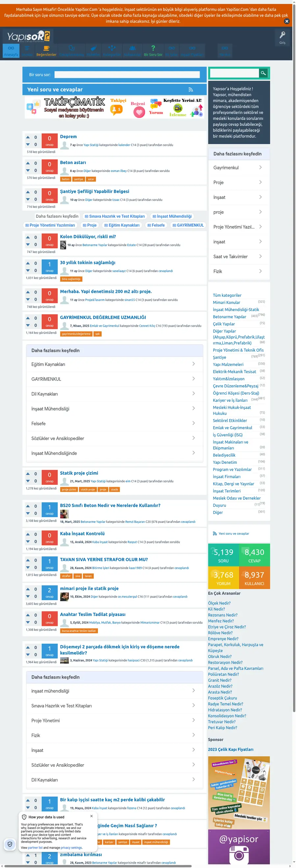
Task: Click the RSS icon next to sidebar 'Yeni soru ve cevaplar'
Action: click(x=214, y=533)
